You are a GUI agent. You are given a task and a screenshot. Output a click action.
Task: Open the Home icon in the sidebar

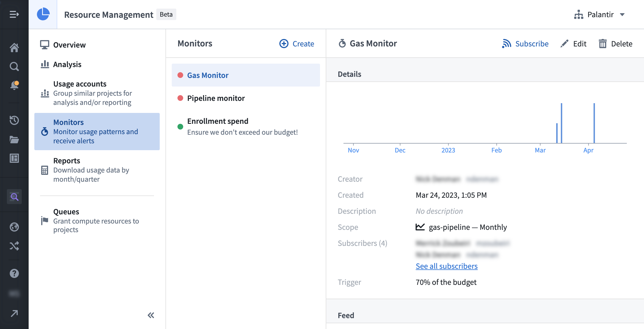click(14, 47)
